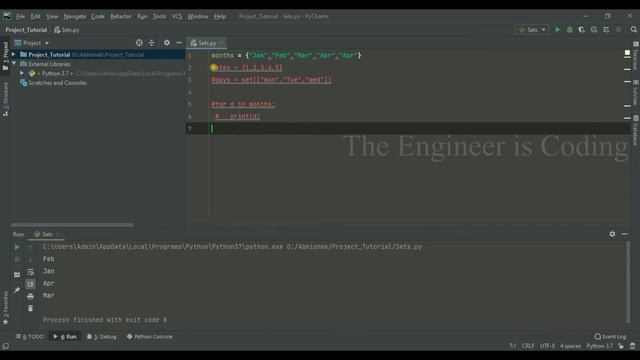Hide the Run tool window with minus icon

click(624, 234)
